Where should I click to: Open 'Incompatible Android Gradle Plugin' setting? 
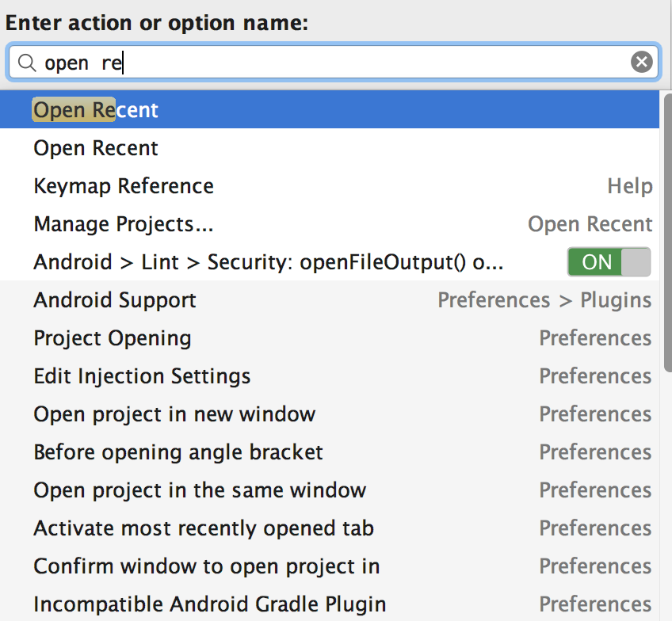(210, 604)
